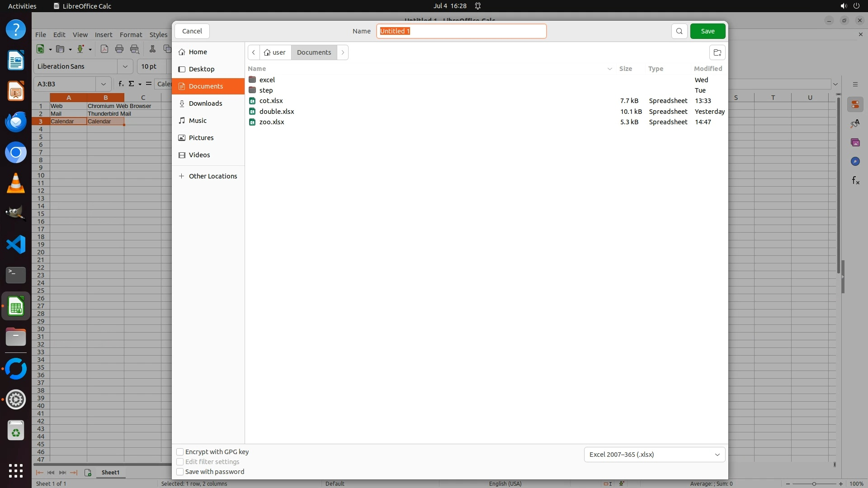Click the Cancel button
The image size is (868, 488).
click(x=192, y=31)
